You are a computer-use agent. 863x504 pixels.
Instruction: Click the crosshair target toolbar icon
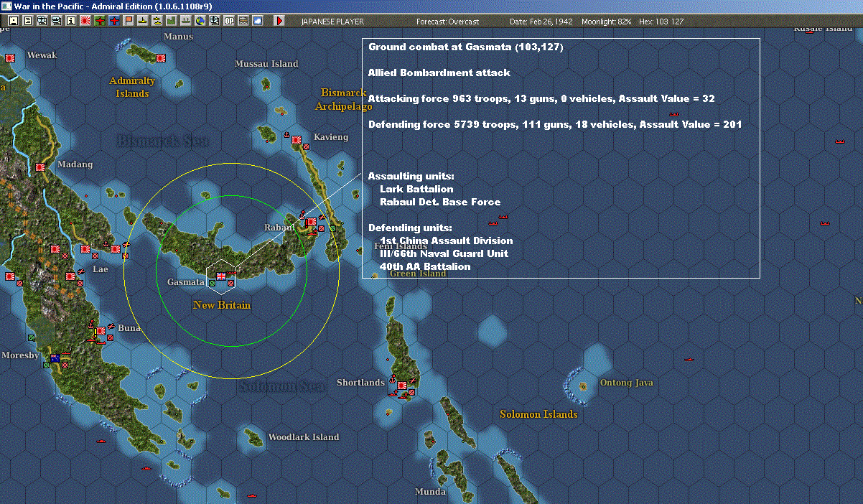214,21
